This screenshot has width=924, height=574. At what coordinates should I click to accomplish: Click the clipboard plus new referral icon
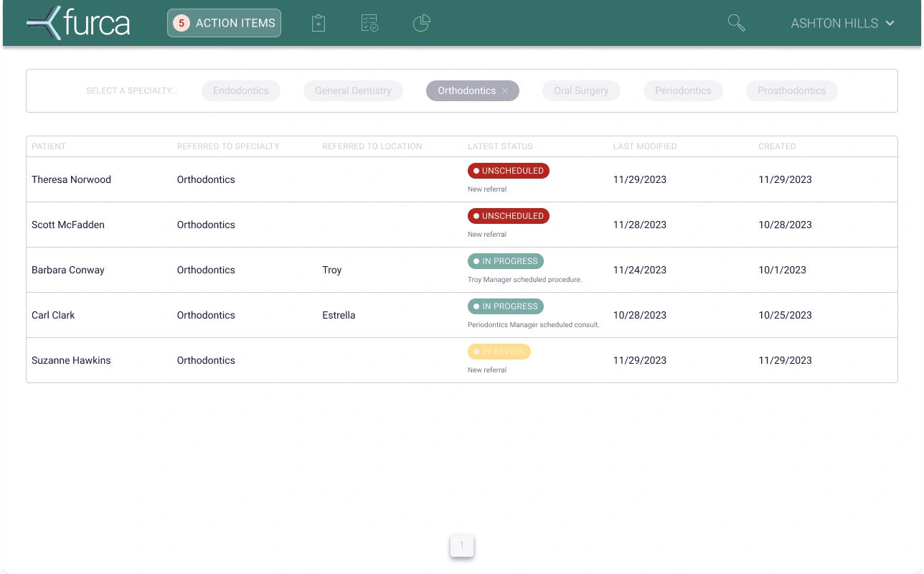(319, 23)
